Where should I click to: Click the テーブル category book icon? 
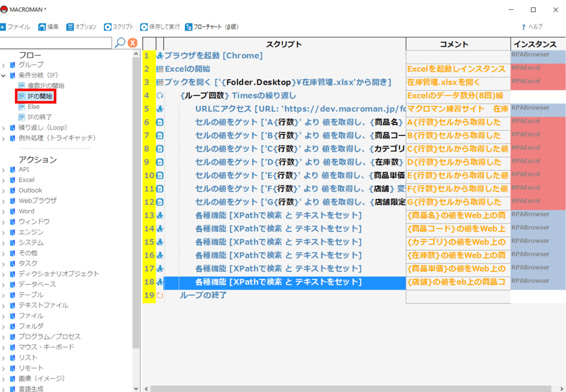(x=12, y=295)
